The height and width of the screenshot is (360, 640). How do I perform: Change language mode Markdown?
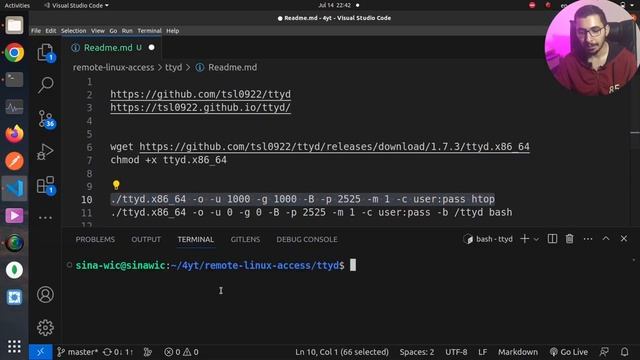pyautogui.click(x=518, y=352)
